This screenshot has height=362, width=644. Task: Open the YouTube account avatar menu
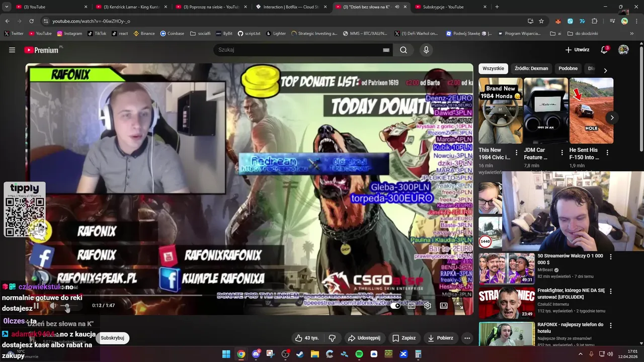pos(623,50)
